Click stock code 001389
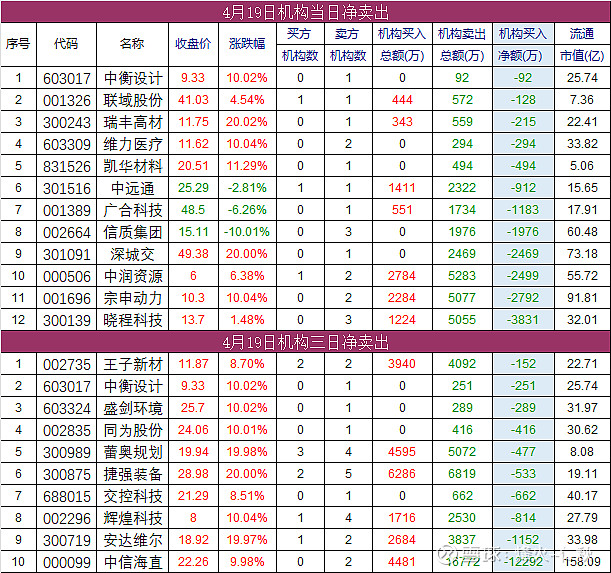611x573 pixels. [67, 210]
